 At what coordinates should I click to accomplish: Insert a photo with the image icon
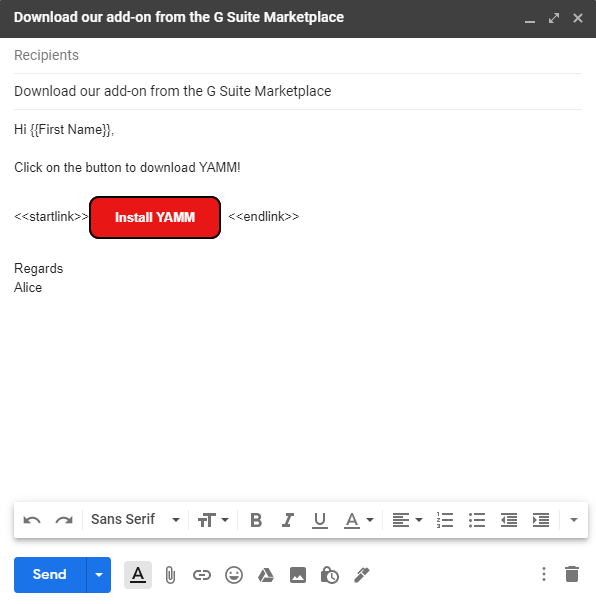[x=298, y=575]
